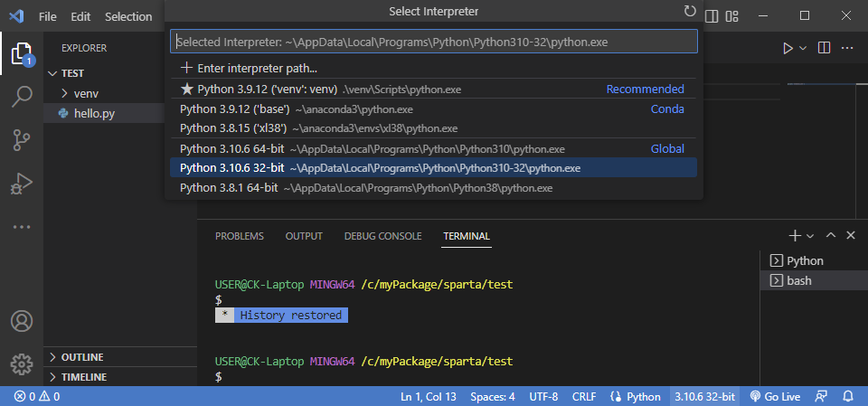This screenshot has width=868, height=406.
Task: Open the Edit menu
Action: coord(80,16)
